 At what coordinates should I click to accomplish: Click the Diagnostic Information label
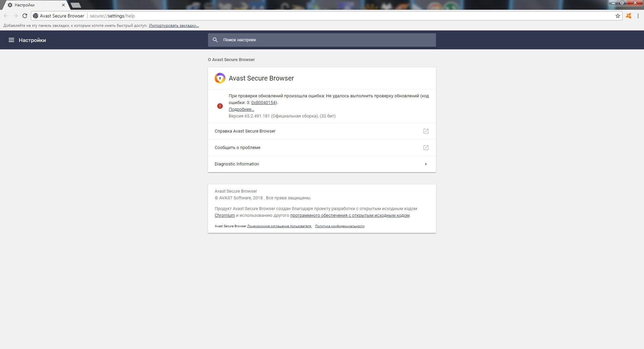pyautogui.click(x=237, y=164)
